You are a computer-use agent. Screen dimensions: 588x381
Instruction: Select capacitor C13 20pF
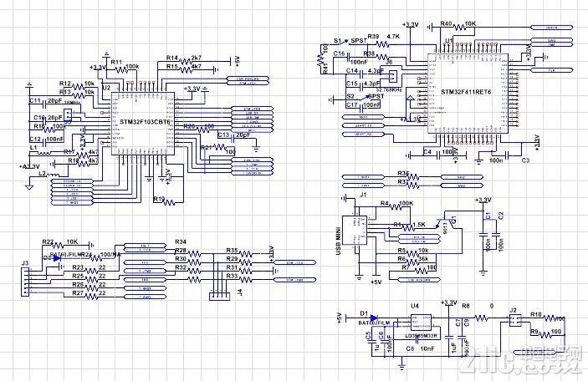click(233, 139)
